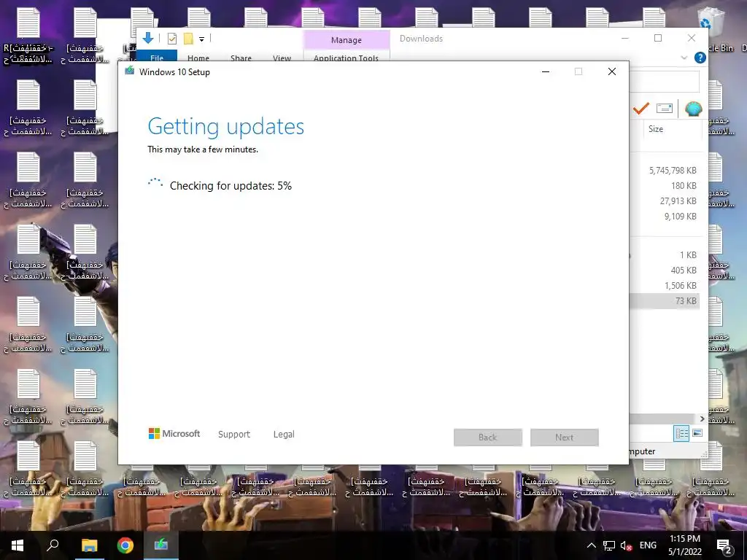The image size is (747, 560).
Task: Open the Customize Quick Access Toolbar dropdown
Action: [x=201, y=39]
